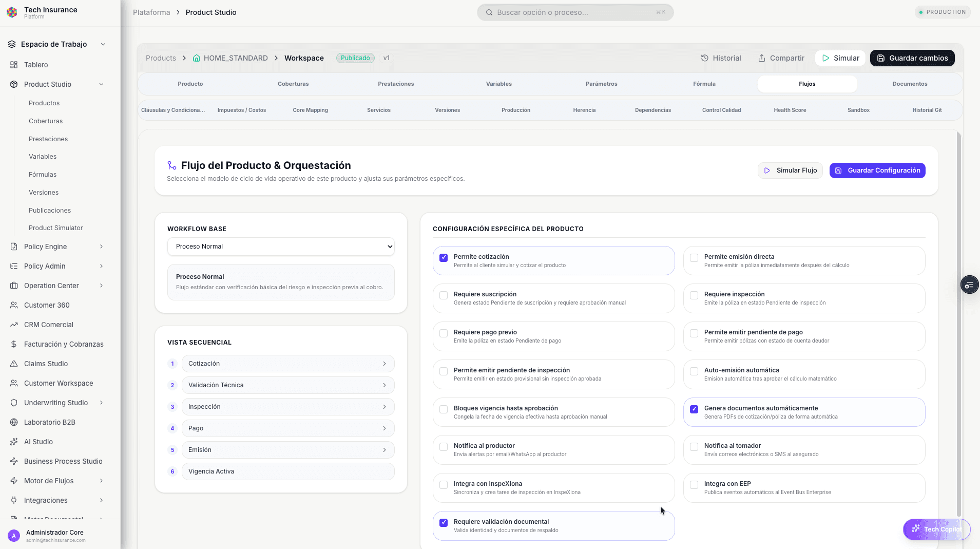The width and height of the screenshot is (980, 549).
Task: Open the Sandbox subtab
Action: (858, 110)
